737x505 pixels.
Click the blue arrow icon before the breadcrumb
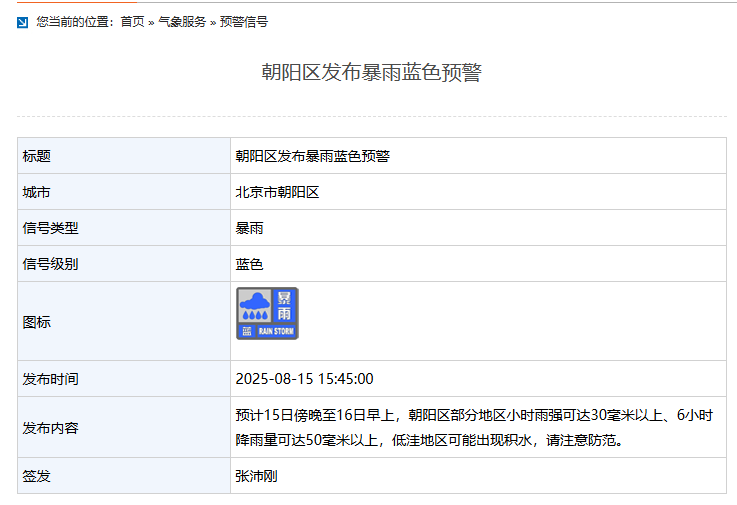pos(22,22)
